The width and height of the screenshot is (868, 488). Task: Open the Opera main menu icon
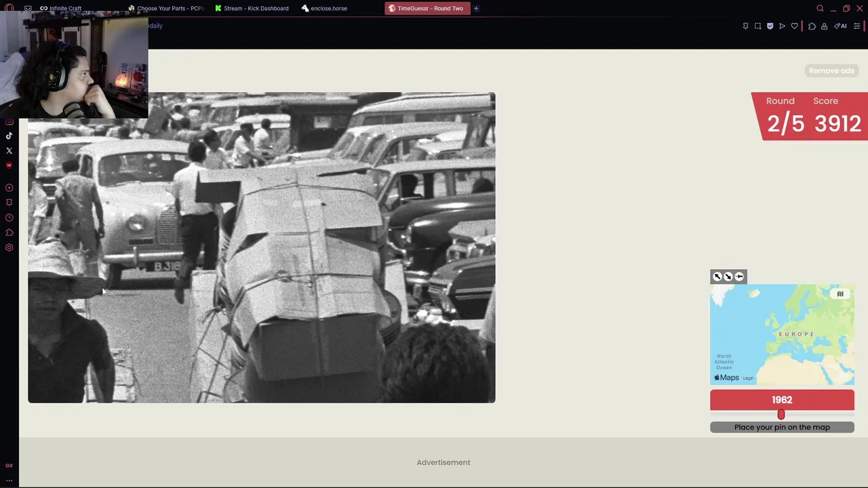[x=9, y=8]
